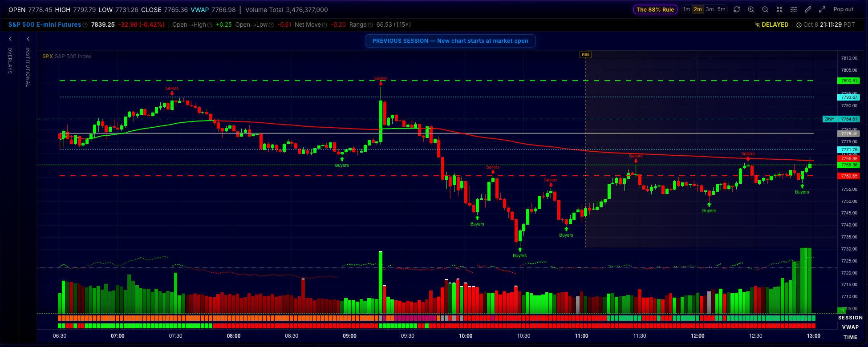Click the red 7766.98 VWAP price label
This screenshot has height=347, width=868.
(x=849, y=159)
